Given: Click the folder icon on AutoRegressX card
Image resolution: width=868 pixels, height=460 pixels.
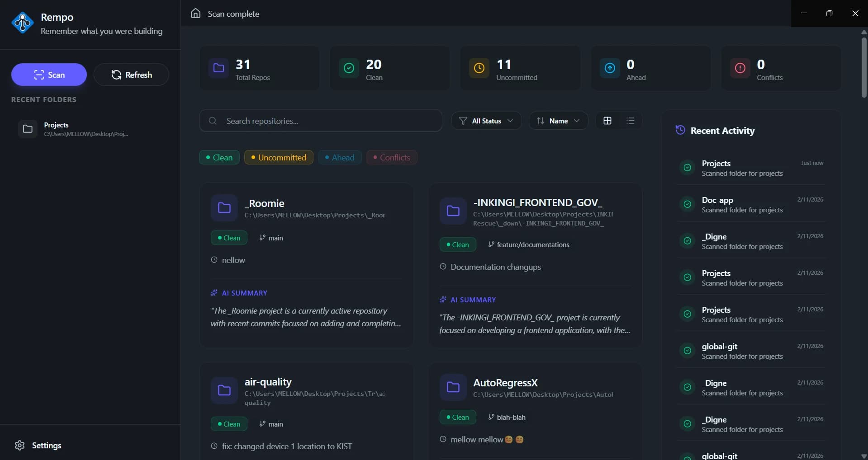Looking at the screenshot, I should click(453, 387).
